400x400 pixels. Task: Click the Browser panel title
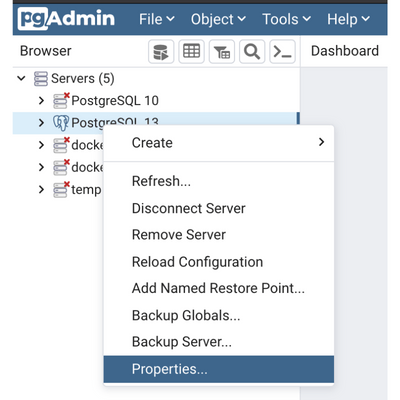point(46,51)
